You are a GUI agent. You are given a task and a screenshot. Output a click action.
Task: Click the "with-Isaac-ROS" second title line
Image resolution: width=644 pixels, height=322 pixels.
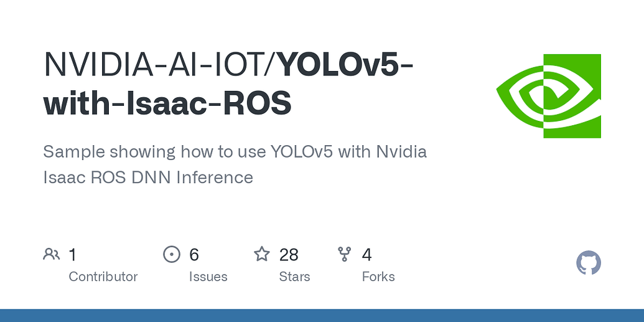pos(167,103)
